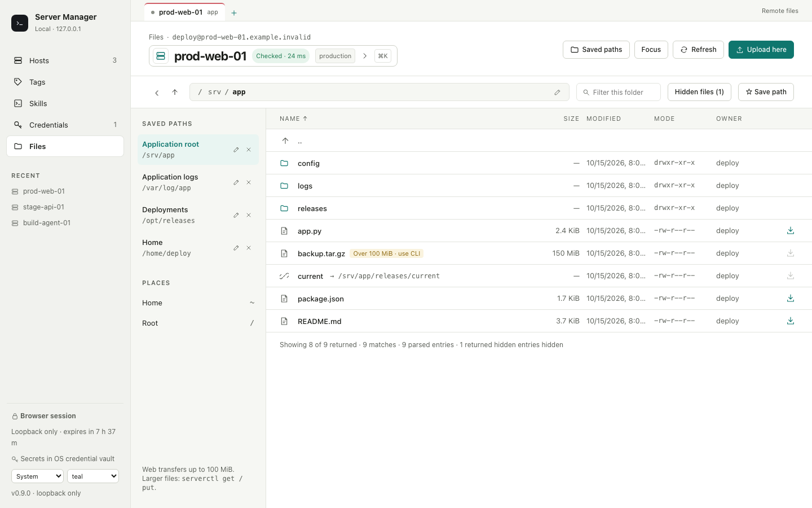Go to the Root place
This screenshot has height=508, width=812.
click(x=198, y=323)
